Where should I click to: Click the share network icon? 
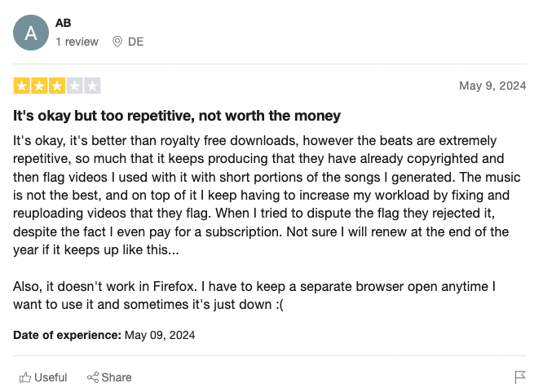click(92, 377)
